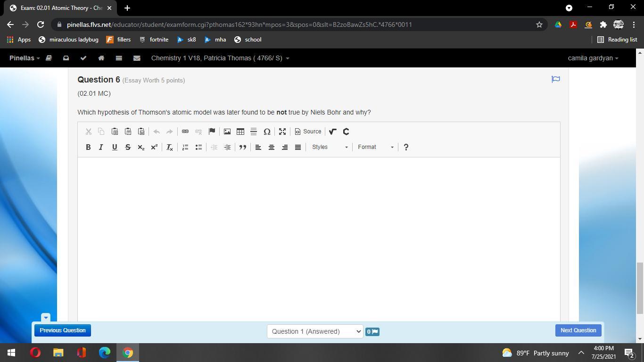Go back to Previous Question
The image size is (644, 362).
pos(63,330)
